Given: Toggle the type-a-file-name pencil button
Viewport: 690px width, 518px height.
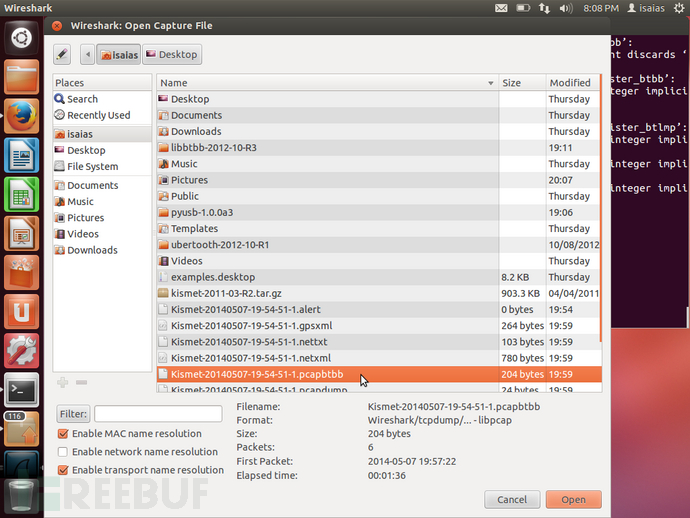Looking at the screenshot, I should (62, 55).
